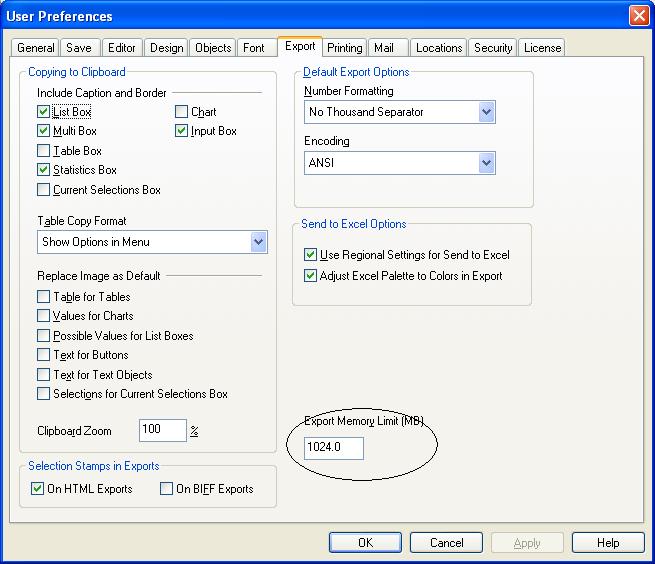Click the Clipboard Zoom input field
This screenshot has height=564, width=655.
(x=162, y=430)
